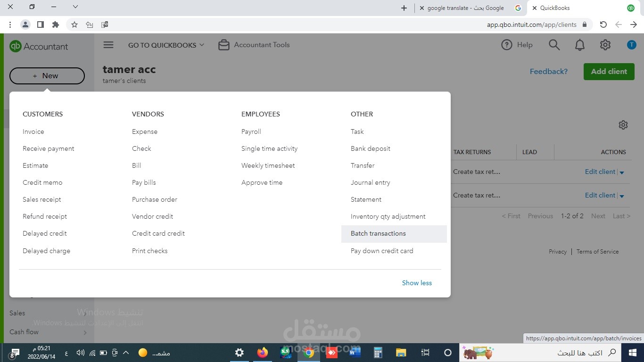
Task: Expand first Edit client dropdown arrow
Action: coord(622,173)
